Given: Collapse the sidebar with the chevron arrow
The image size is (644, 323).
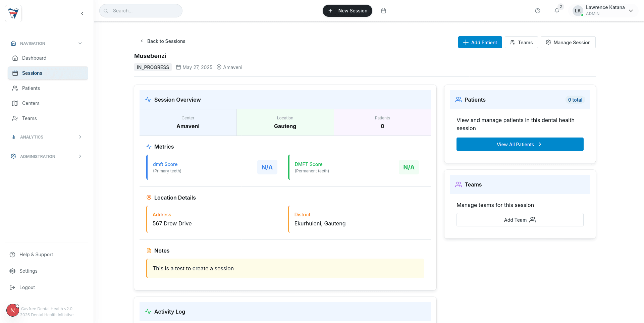Looking at the screenshot, I should click(82, 13).
